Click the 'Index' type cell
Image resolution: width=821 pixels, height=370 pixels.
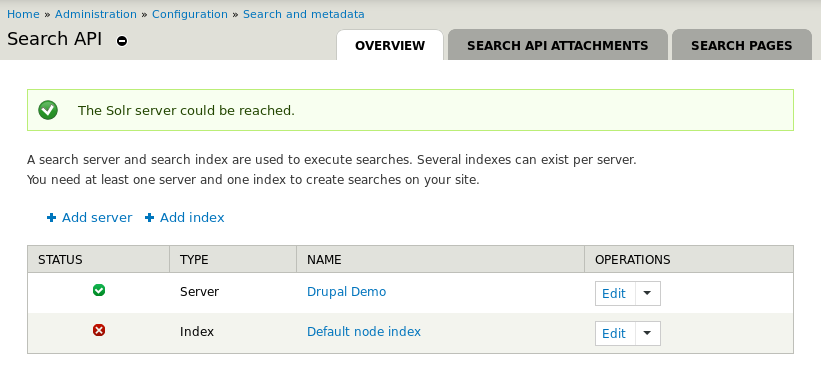[197, 332]
